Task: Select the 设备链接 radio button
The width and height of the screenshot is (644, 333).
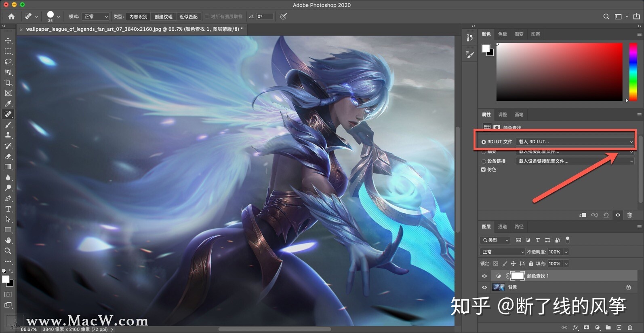Action: tap(484, 161)
